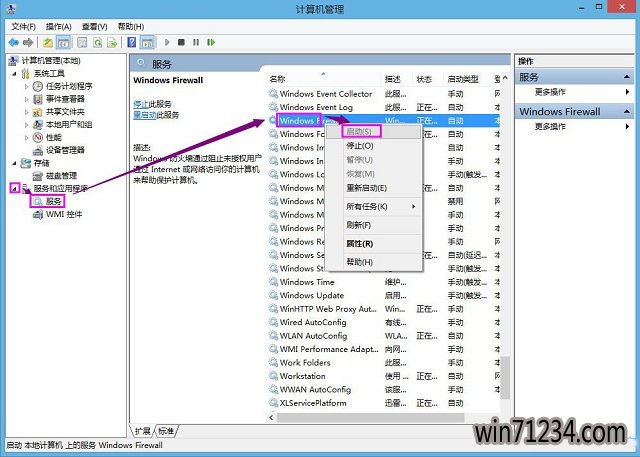Open the 文件(F) menu
640x457 pixels.
pos(23,27)
